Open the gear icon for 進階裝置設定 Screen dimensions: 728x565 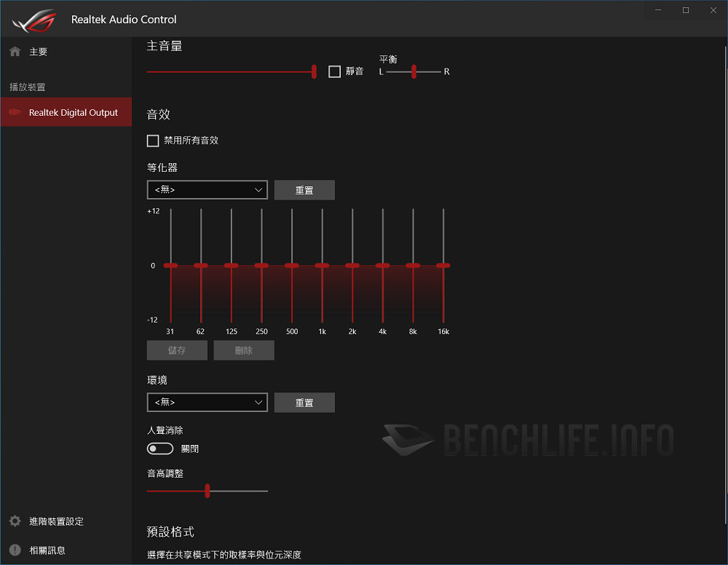coord(15,521)
